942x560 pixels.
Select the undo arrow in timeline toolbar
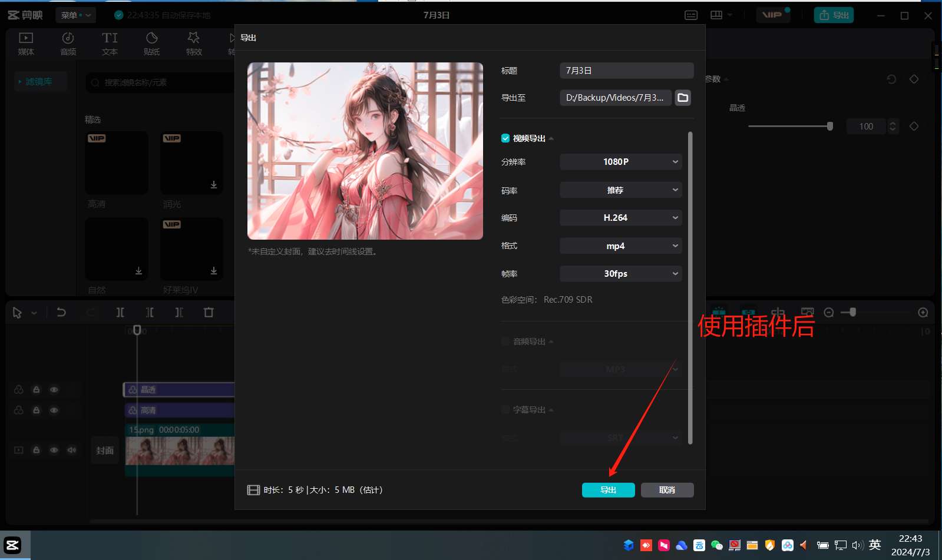click(61, 313)
